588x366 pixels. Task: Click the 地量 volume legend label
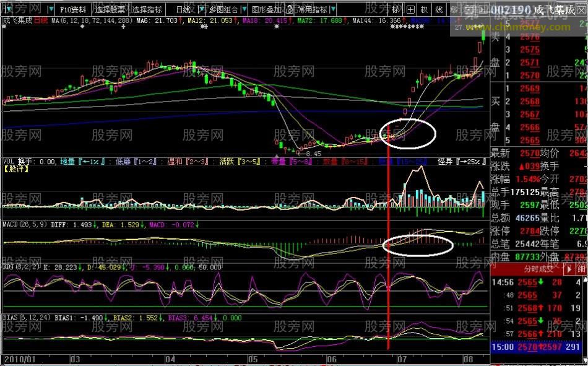[x=82, y=162]
